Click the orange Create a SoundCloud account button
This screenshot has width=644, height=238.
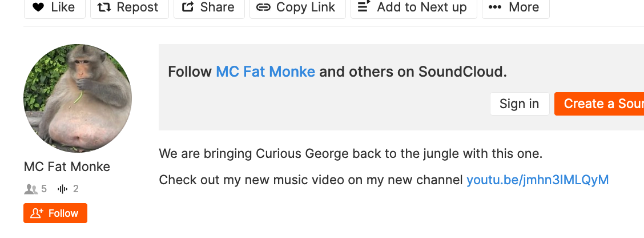[x=599, y=104]
